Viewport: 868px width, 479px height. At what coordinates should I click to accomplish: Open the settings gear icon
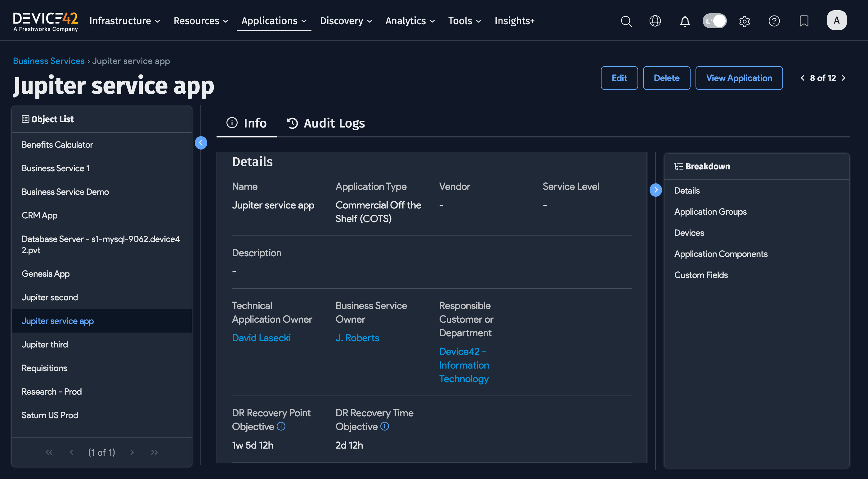click(x=744, y=21)
